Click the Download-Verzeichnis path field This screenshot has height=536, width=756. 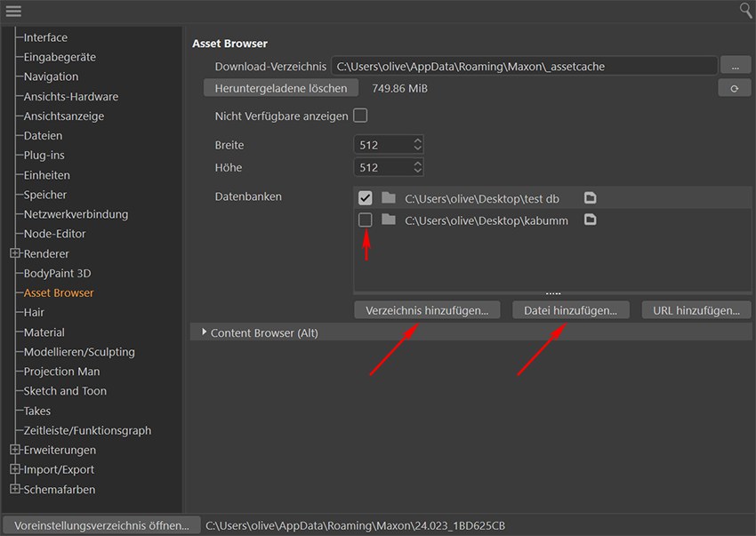point(524,66)
